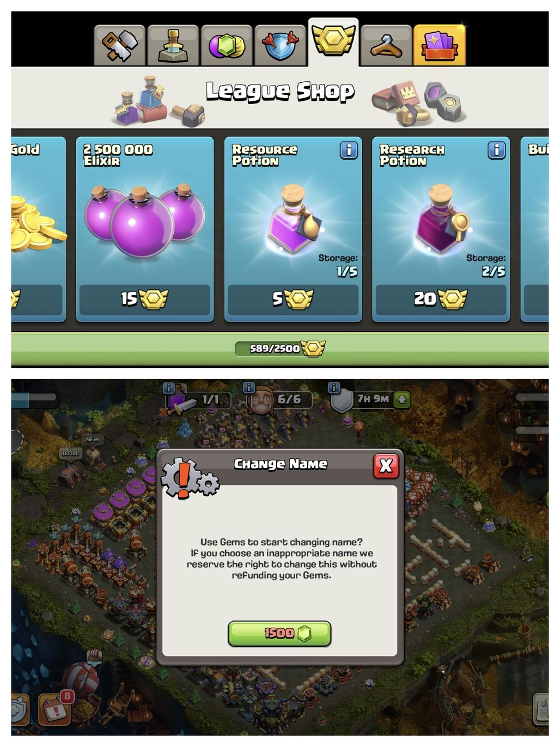The width and height of the screenshot is (560, 747).
Task: Open the hanger skins tab
Action: click(386, 45)
